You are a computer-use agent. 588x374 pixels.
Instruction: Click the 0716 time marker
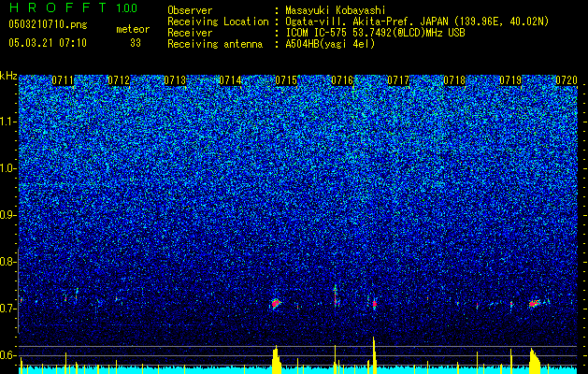coord(342,80)
